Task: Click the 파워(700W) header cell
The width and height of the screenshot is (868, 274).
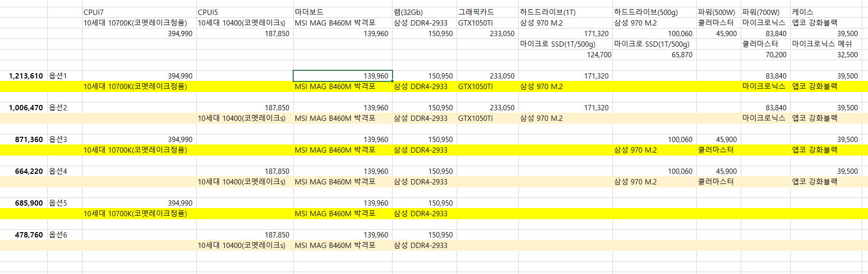Action: 766,12
